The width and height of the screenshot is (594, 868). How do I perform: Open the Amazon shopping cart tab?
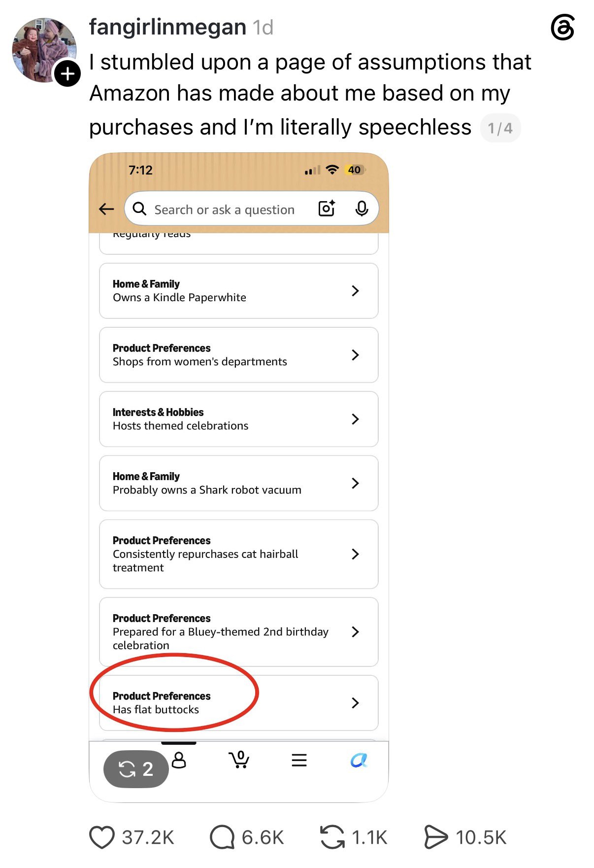coord(239,760)
